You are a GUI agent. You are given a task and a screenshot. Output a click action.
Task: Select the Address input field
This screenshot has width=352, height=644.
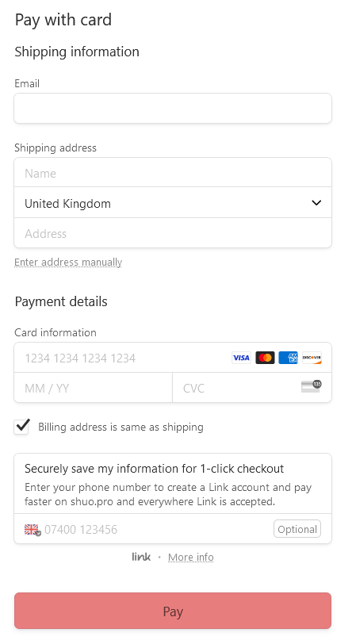click(x=173, y=233)
